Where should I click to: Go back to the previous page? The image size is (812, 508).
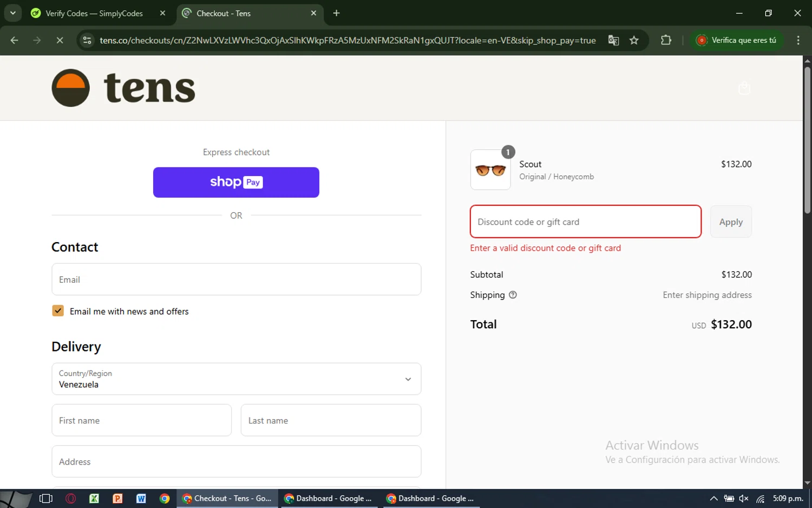15,41
